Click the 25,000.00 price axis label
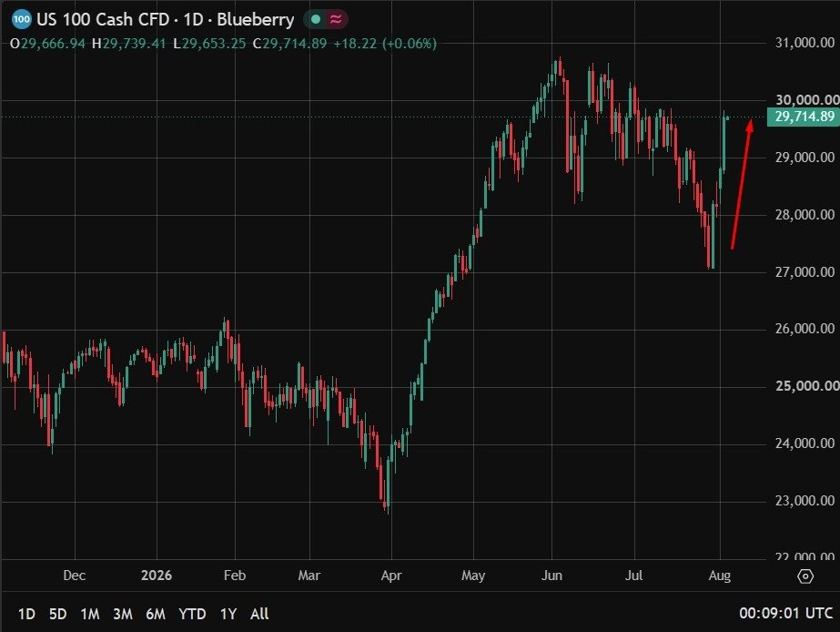This screenshot has height=632, width=840. 806,386
